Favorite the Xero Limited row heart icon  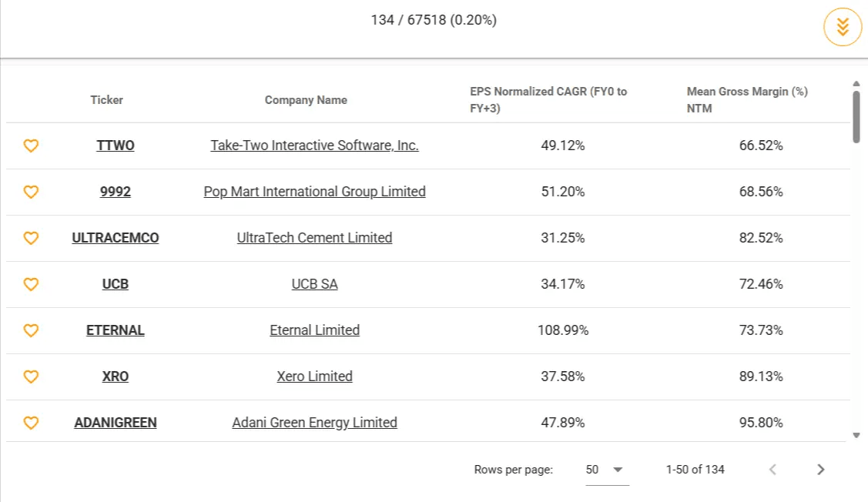pos(31,376)
